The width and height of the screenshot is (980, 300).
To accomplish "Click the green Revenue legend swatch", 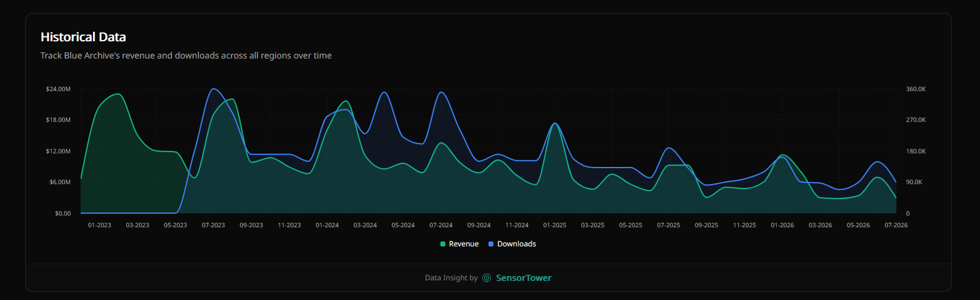I will point(443,244).
